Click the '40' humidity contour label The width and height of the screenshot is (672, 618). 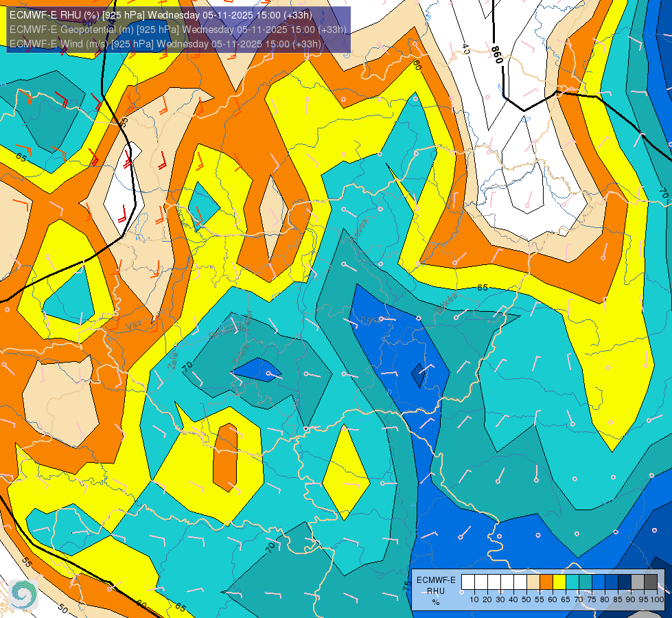pyautogui.click(x=466, y=49)
